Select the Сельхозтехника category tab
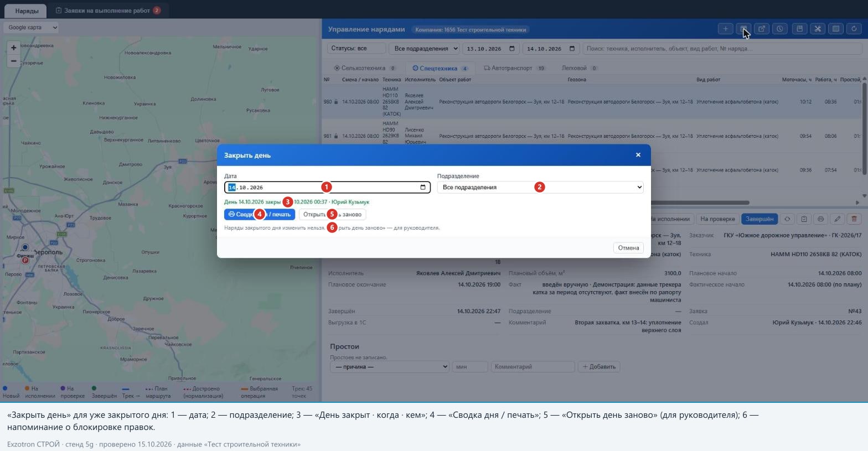The height and width of the screenshot is (451, 868). pyautogui.click(x=365, y=68)
